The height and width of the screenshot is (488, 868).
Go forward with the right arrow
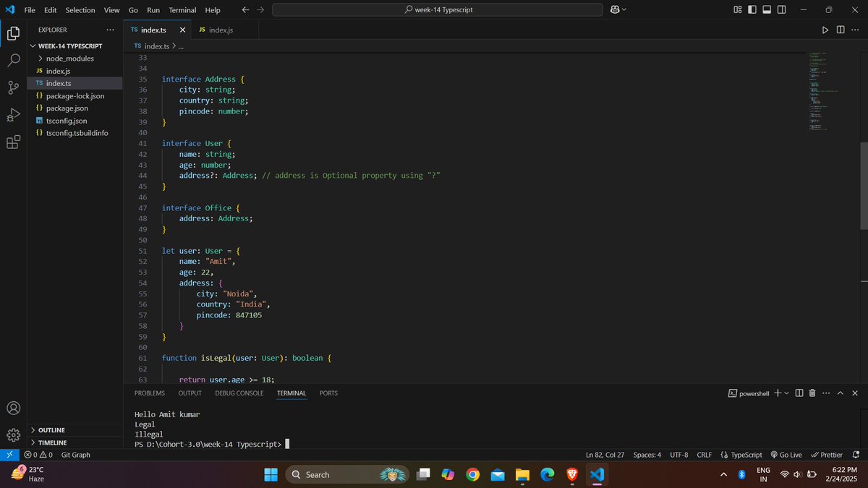coord(260,9)
